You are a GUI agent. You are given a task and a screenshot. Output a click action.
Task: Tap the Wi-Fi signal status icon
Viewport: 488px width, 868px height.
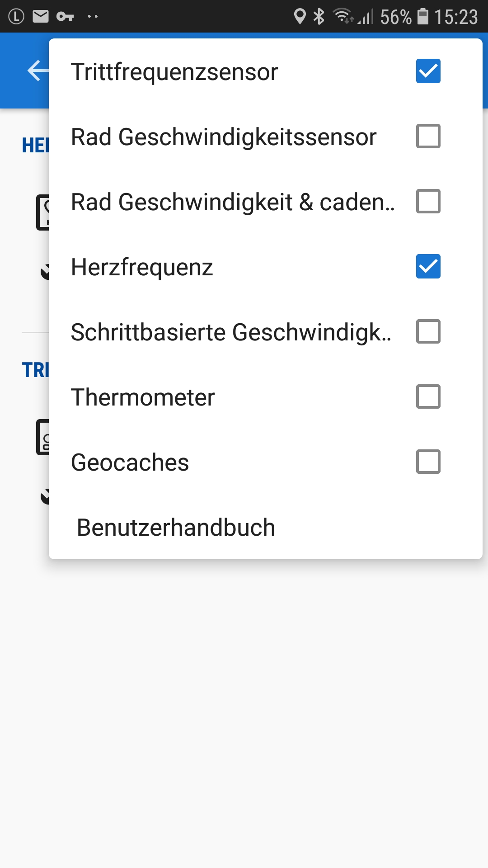pyautogui.click(x=343, y=16)
